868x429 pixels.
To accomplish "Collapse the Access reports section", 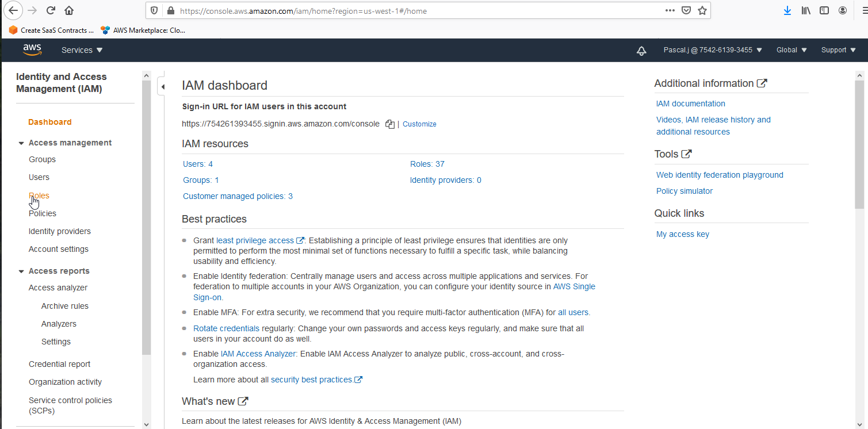I will [21, 271].
